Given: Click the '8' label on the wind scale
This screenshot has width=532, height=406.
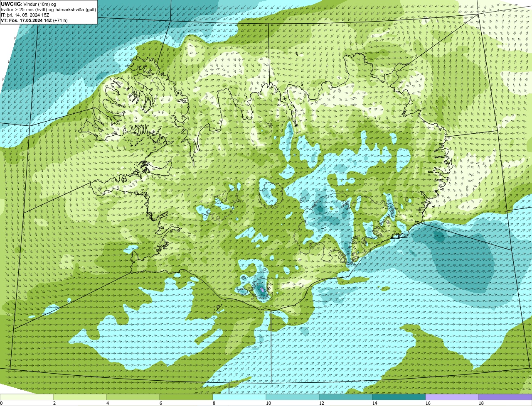Looking at the screenshot, I should pos(214,403).
